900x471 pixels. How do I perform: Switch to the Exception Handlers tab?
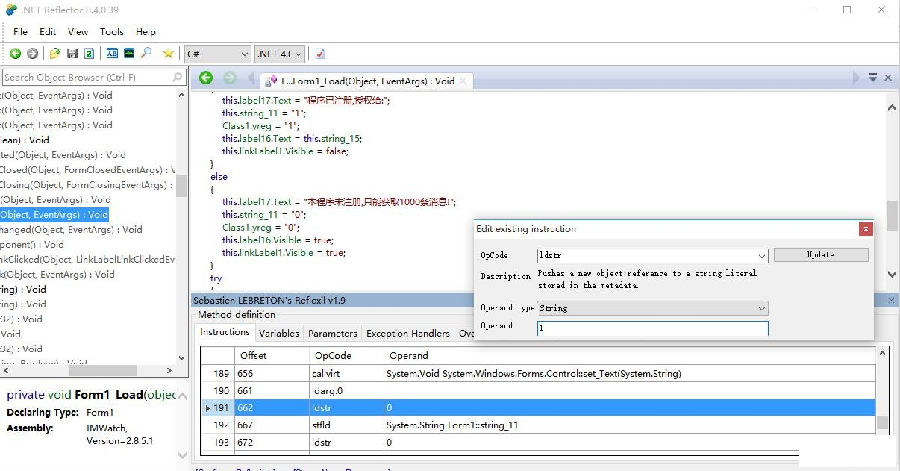point(409,333)
